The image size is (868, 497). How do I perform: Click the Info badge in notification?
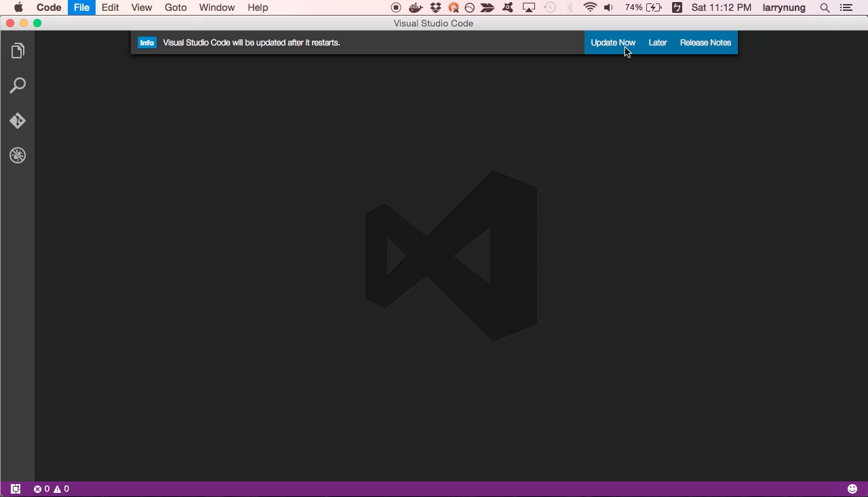click(x=147, y=43)
